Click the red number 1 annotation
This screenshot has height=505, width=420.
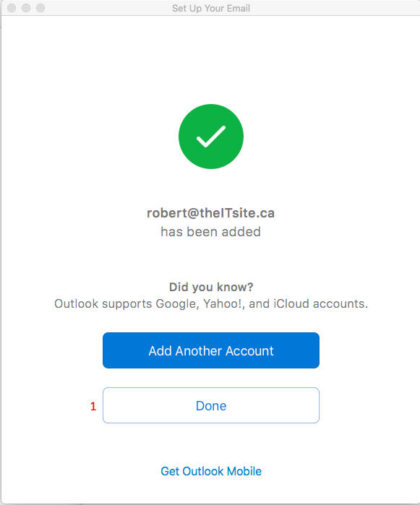(x=93, y=407)
